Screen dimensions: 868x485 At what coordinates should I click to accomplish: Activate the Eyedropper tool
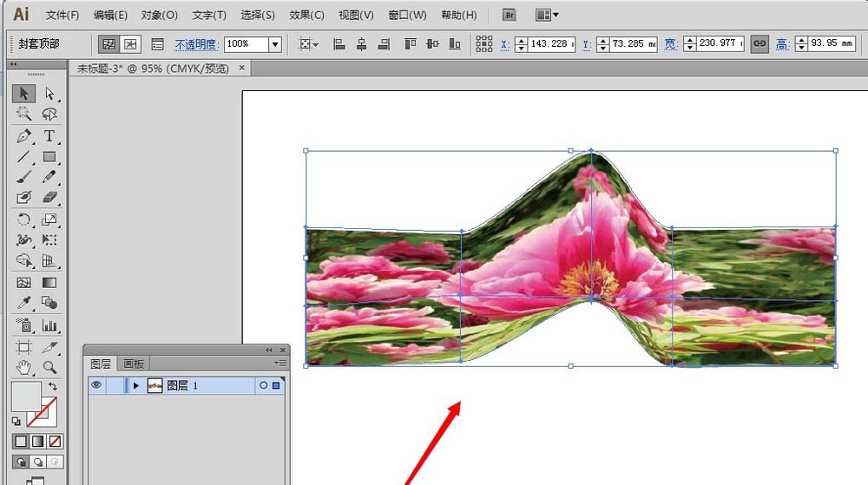[x=23, y=303]
